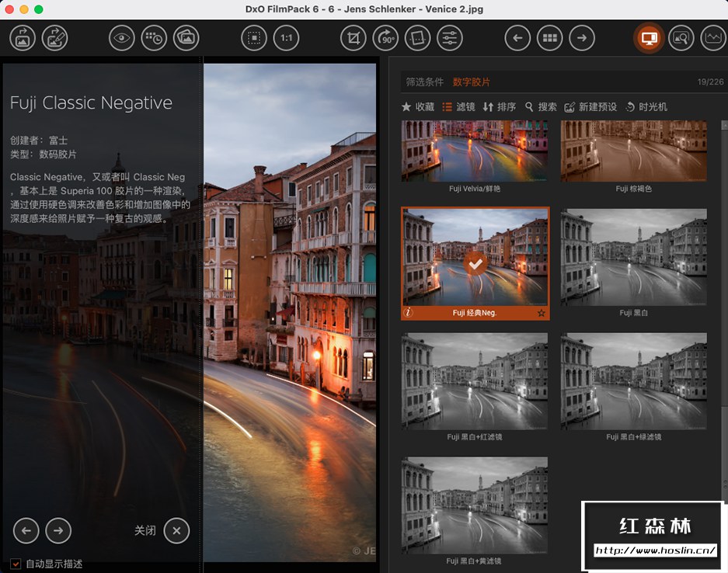Select the Fuji 黑白+红滤镜 preset thumbnail
728x573 pixels.
[x=474, y=380]
